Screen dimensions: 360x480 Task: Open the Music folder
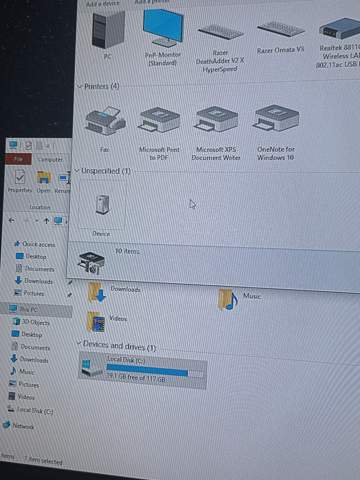[x=239, y=299]
